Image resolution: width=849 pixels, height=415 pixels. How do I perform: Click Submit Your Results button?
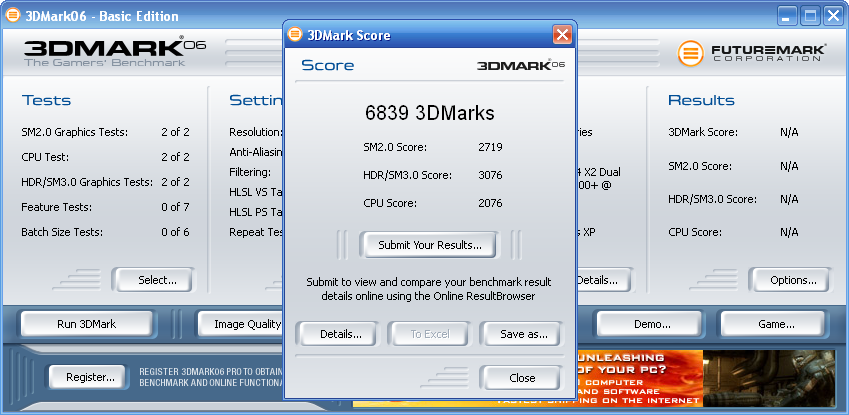click(x=429, y=245)
